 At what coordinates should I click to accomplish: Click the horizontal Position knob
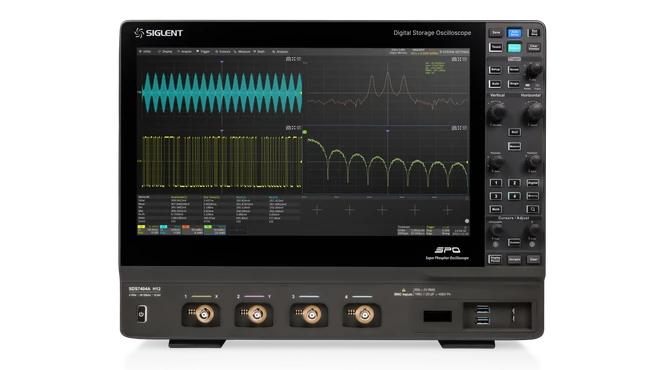pyautogui.click(x=534, y=162)
